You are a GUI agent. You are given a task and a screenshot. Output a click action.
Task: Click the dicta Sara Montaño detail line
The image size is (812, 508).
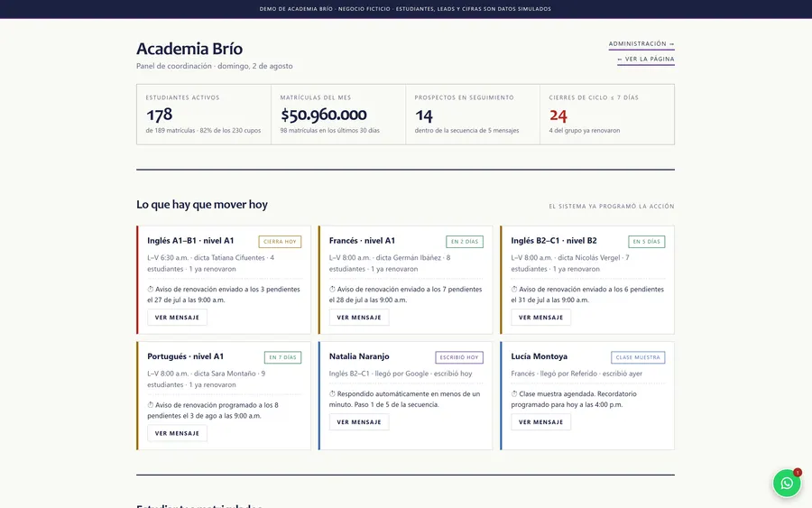(206, 379)
